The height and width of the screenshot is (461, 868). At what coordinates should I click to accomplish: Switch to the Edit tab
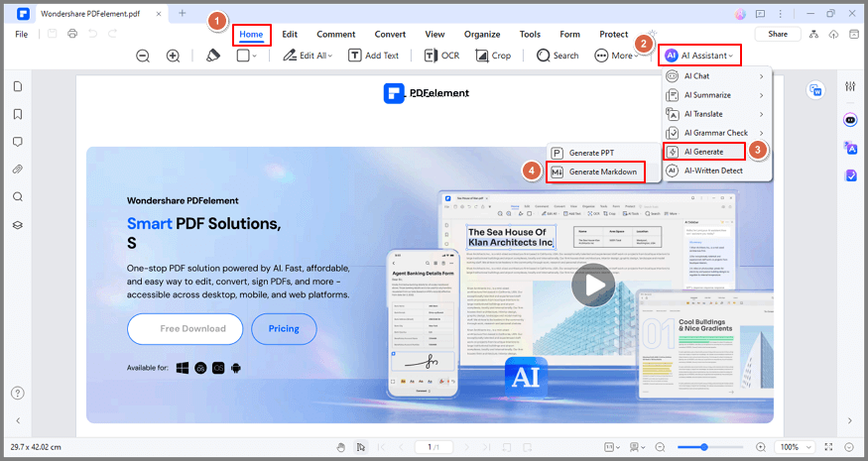click(290, 35)
